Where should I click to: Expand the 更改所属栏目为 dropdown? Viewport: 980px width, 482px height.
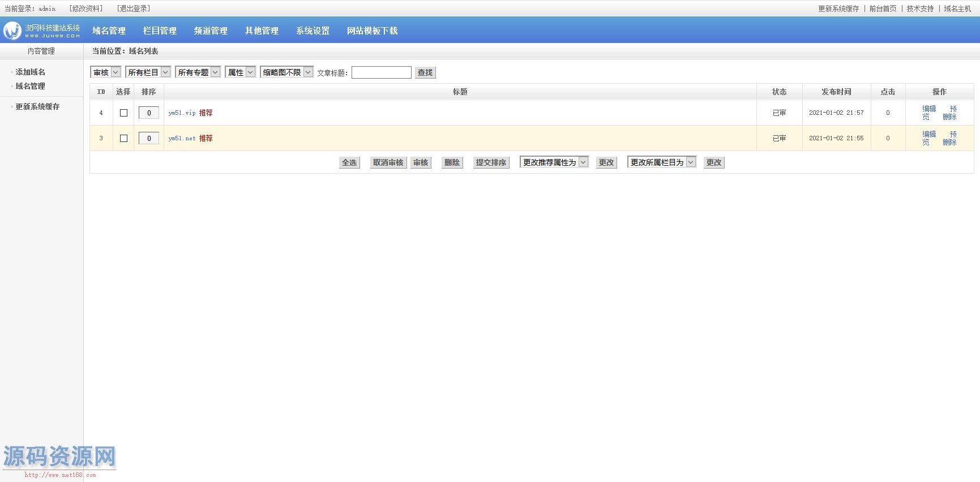point(662,162)
